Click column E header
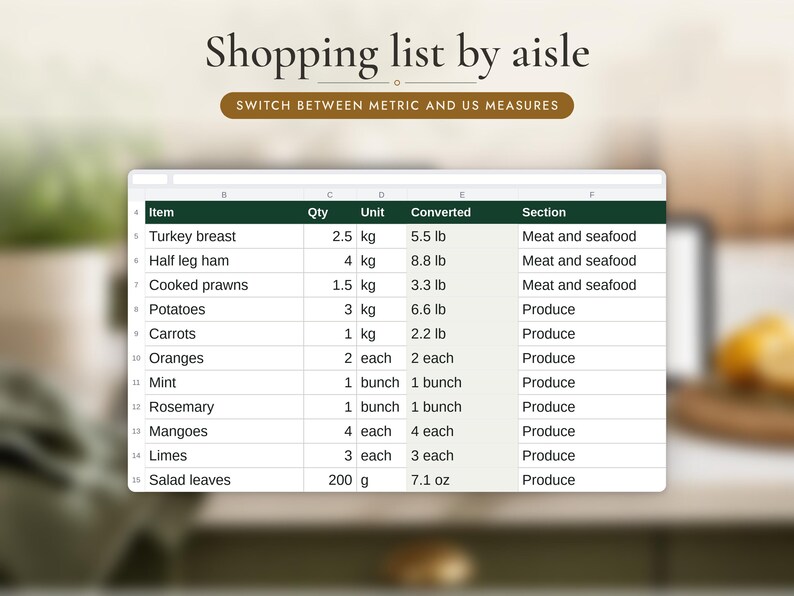This screenshot has height=596, width=794. 462,194
